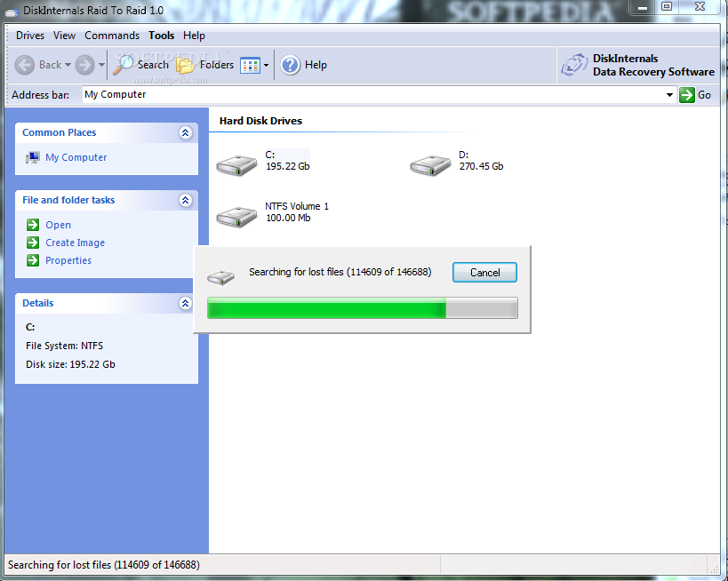The width and height of the screenshot is (728, 581).
Task: Open the Help menu
Action: [x=194, y=36]
